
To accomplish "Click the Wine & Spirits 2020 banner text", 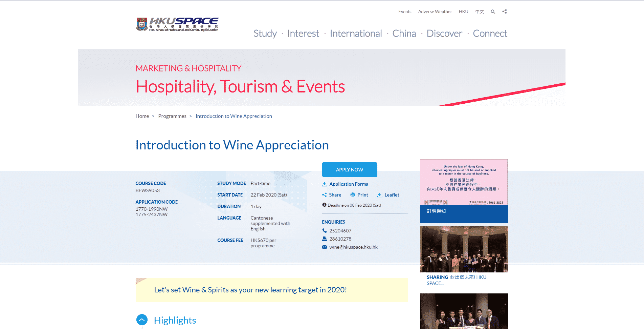I will point(250,290).
